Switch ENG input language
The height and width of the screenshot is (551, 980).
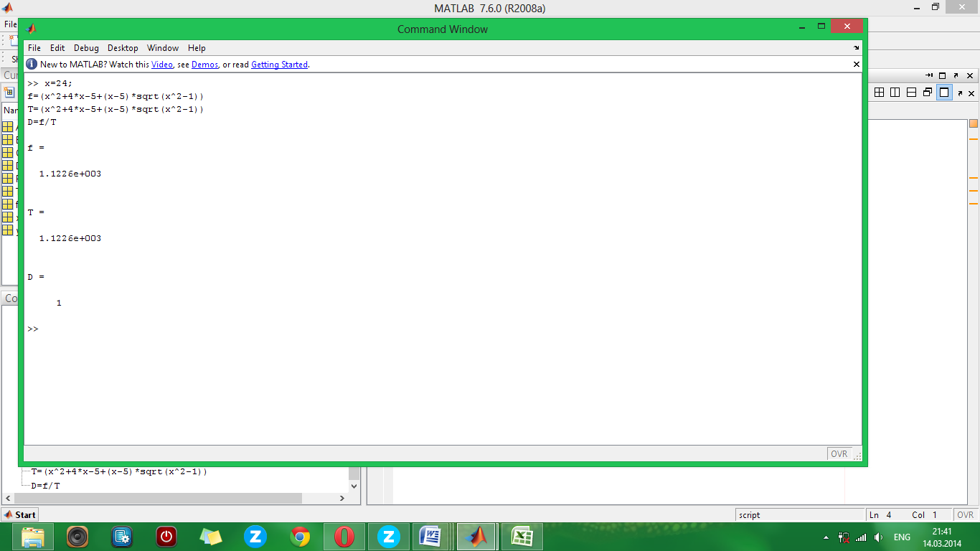click(x=902, y=537)
